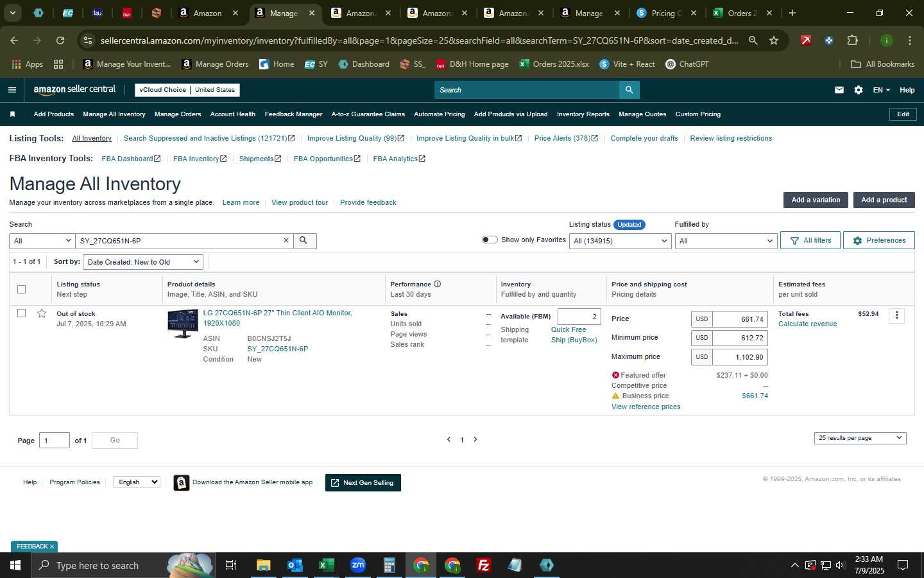Click the SKU link SY_27CQ651N-6P
The image size is (924, 578).
pos(277,349)
